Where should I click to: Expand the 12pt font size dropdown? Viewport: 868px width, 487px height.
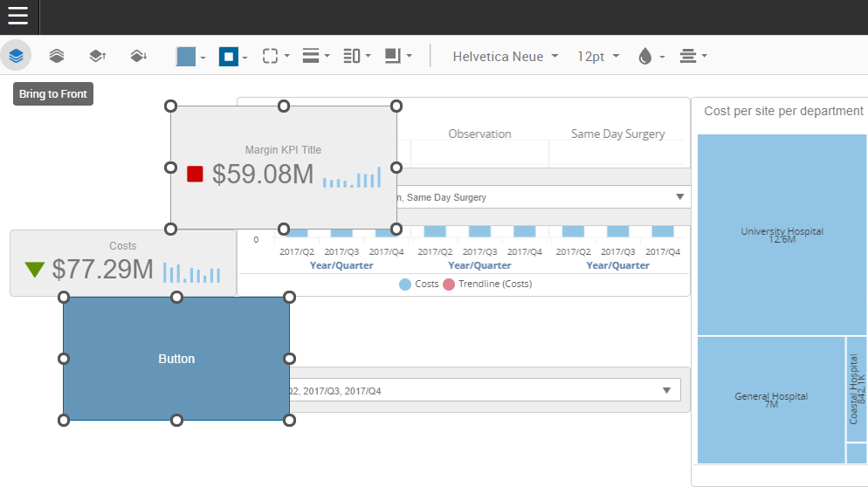click(598, 56)
